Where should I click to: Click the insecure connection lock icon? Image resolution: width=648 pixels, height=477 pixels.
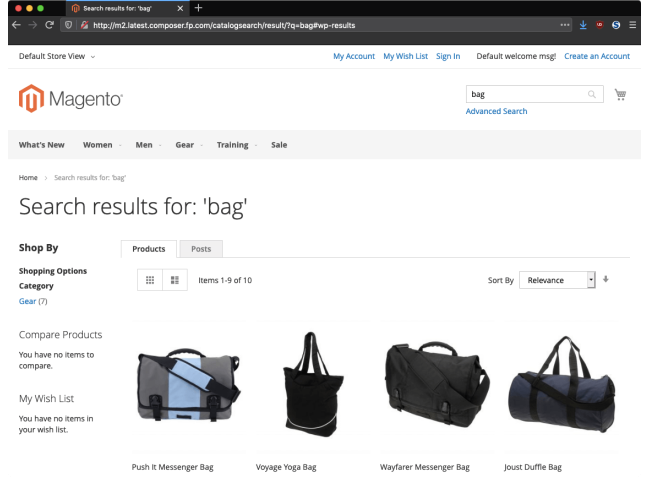point(84,25)
